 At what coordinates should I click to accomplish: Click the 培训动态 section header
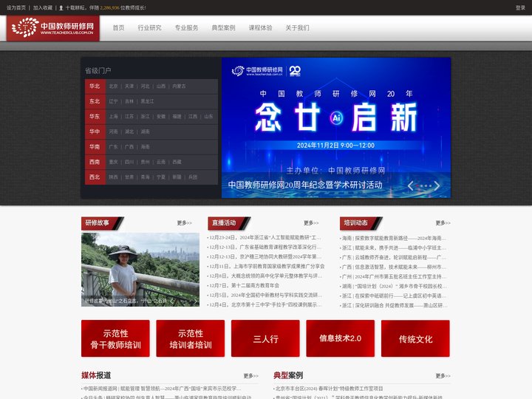[x=361, y=223]
